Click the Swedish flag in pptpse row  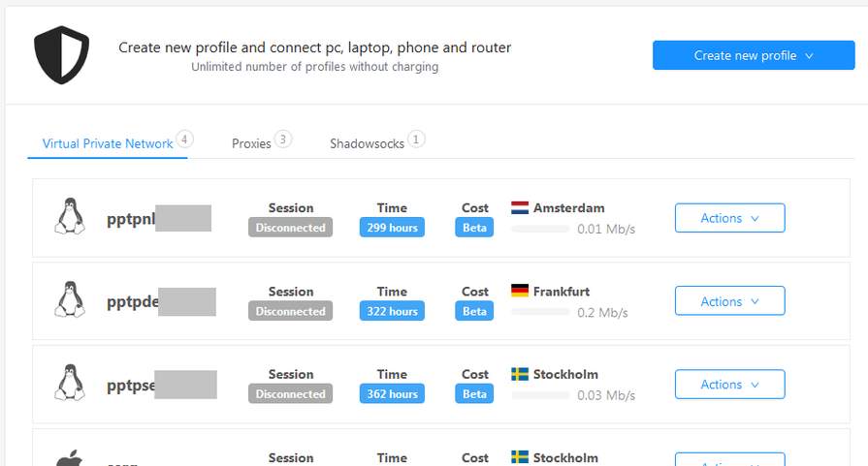520,374
